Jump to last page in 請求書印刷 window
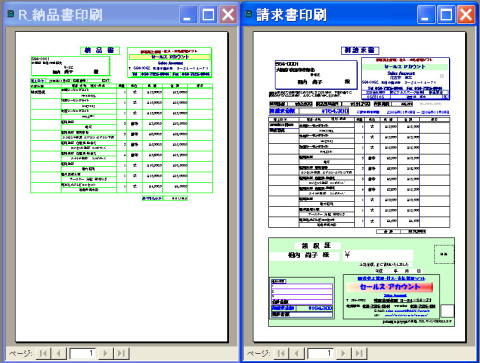Screen dimensions: 480x363 pos(359,353)
